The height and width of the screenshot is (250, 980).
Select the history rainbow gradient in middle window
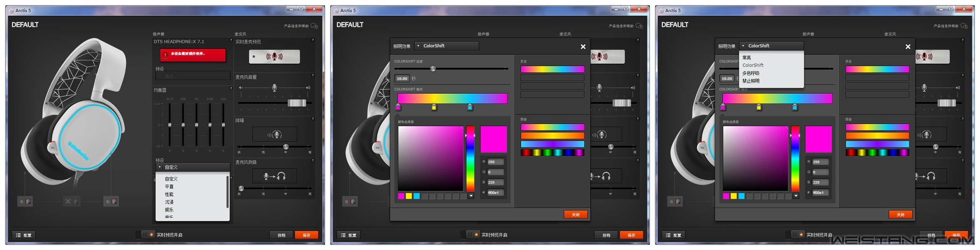(x=552, y=69)
